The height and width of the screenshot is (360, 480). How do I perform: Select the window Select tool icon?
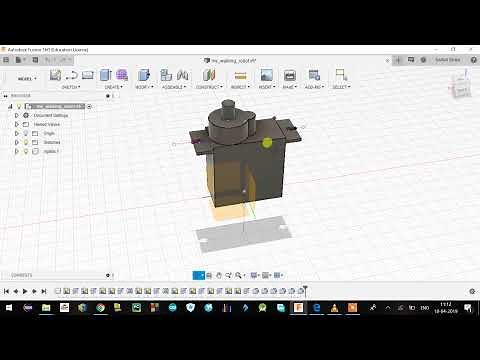pos(341,75)
